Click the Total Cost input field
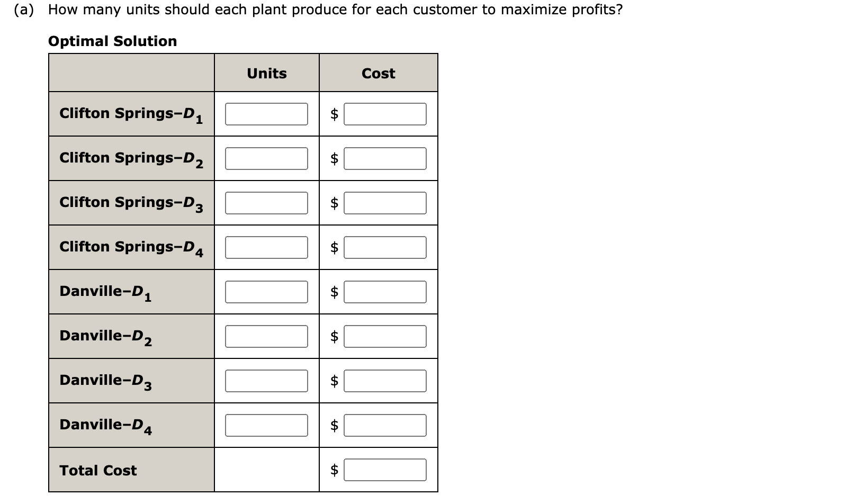The height and width of the screenshot is (504, 845). tap(385, 469)
